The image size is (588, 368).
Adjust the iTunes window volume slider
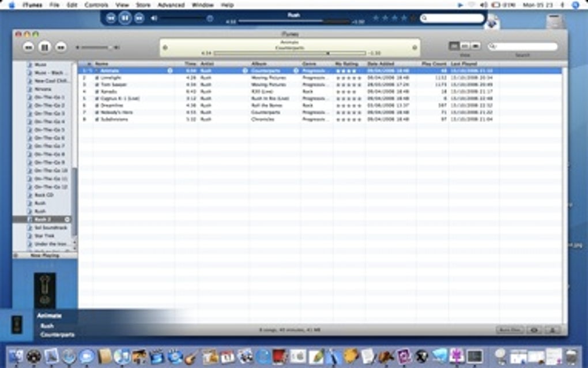point(97,48)
